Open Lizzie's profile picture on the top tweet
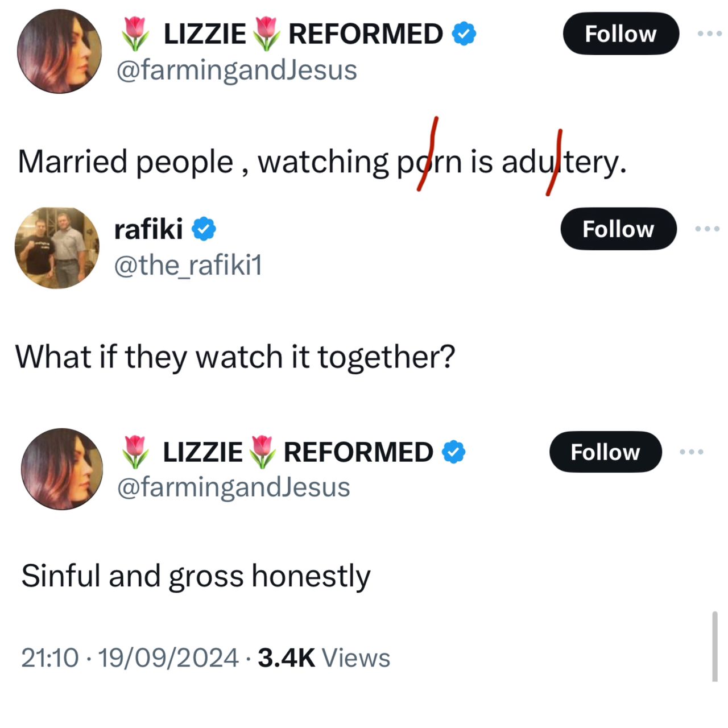This screenshot has height=728, width=728. 59,51
